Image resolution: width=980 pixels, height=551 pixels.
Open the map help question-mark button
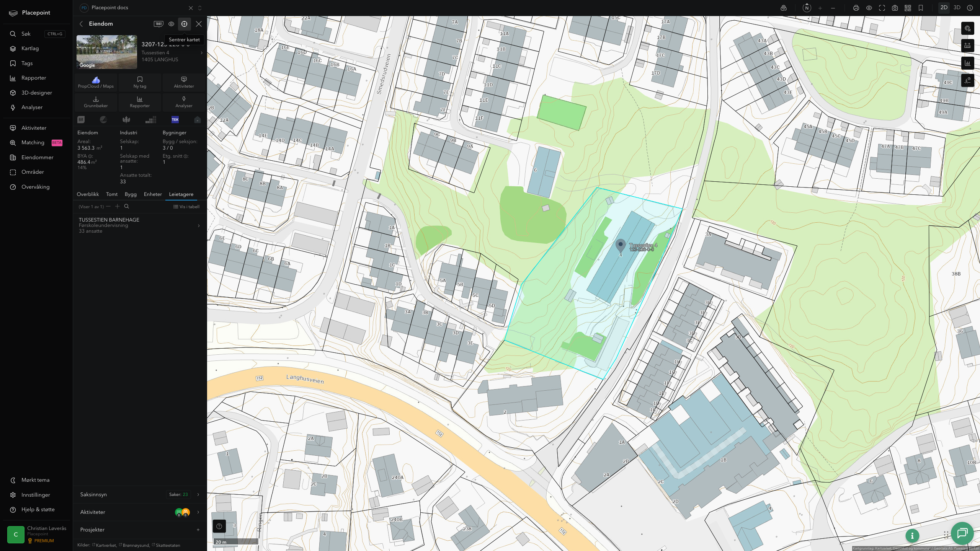pos(219,526)
